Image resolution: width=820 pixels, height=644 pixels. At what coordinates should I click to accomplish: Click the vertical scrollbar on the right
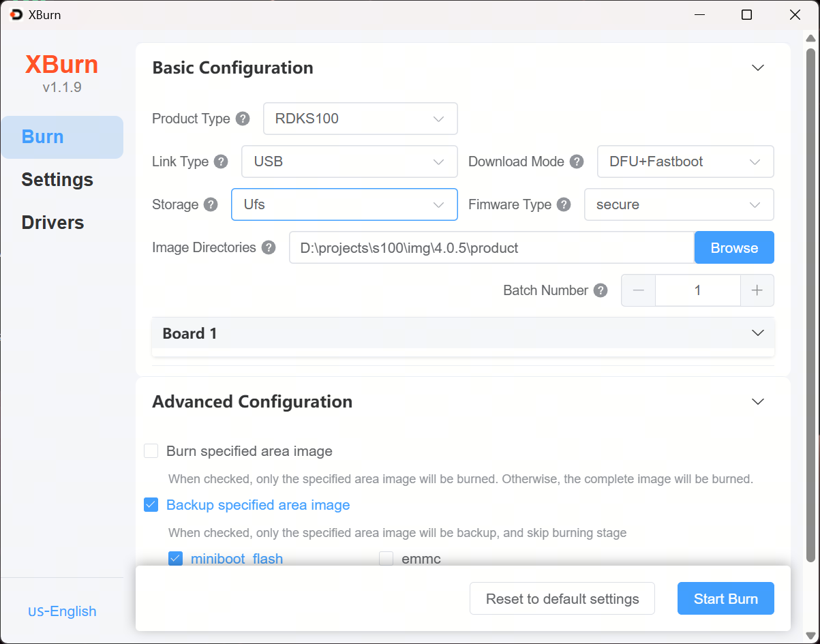810,273
